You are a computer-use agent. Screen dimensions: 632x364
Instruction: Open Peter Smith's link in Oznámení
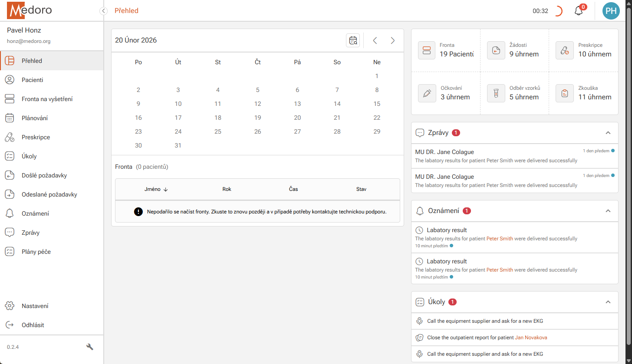tap(499, 238)
